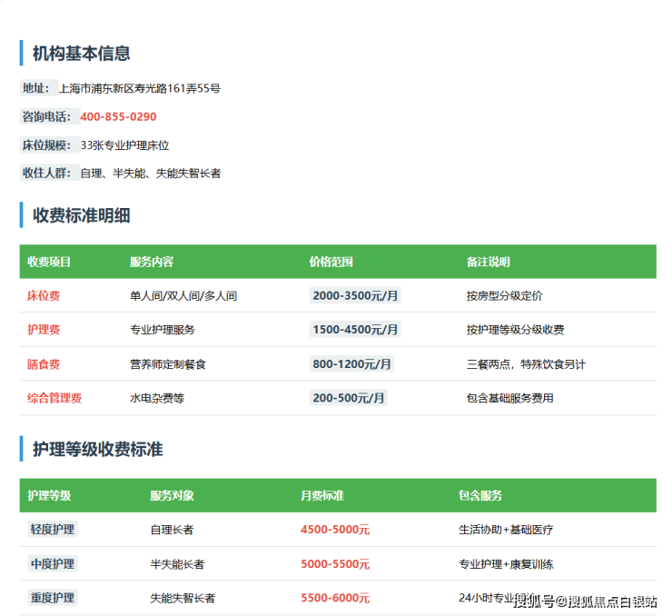The width and height of the screenshot is (672, 616).
Task: Select the 收住人群 label tag
Action: click(47, 173)
